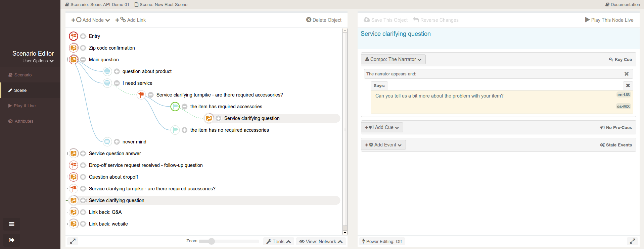Click the fullscreen expand icon under the tree
Viewport: 644px width, 249px height.
click(x=73, y=241)
